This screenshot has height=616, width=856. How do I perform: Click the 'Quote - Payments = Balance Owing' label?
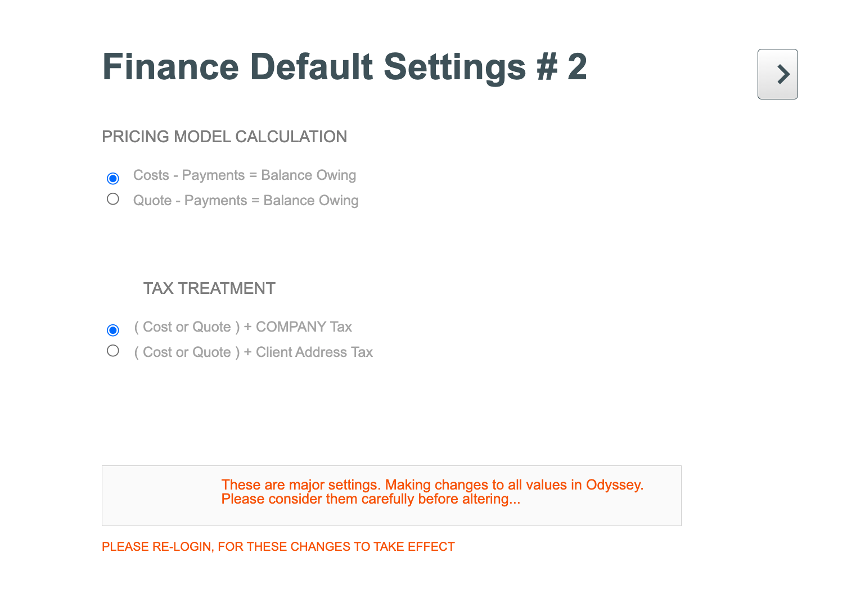pos(246,201)
